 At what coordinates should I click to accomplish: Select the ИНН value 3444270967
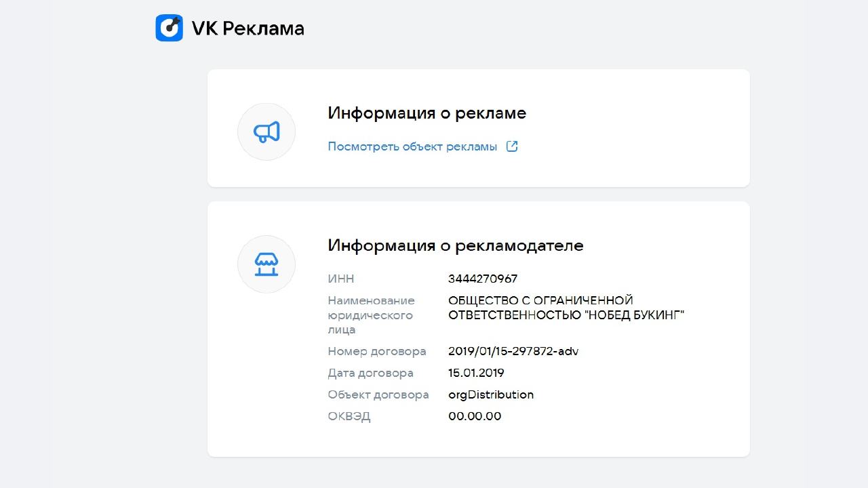coord(483,279)
